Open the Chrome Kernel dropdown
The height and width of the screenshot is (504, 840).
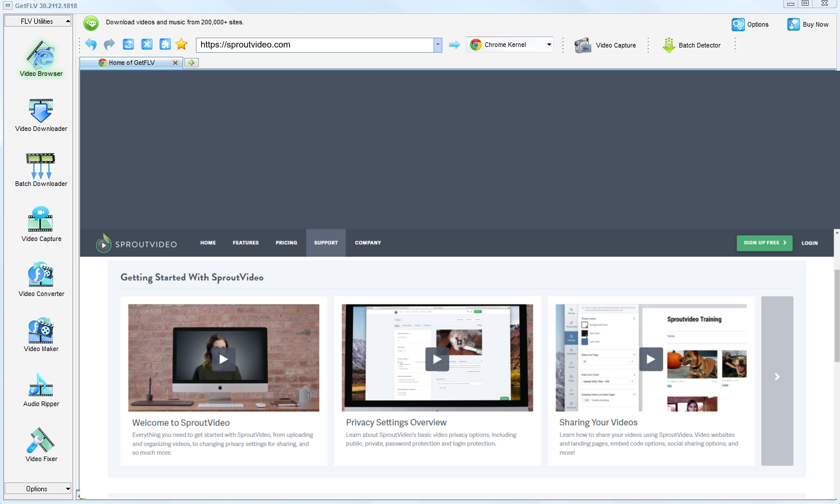click(510, 45)
